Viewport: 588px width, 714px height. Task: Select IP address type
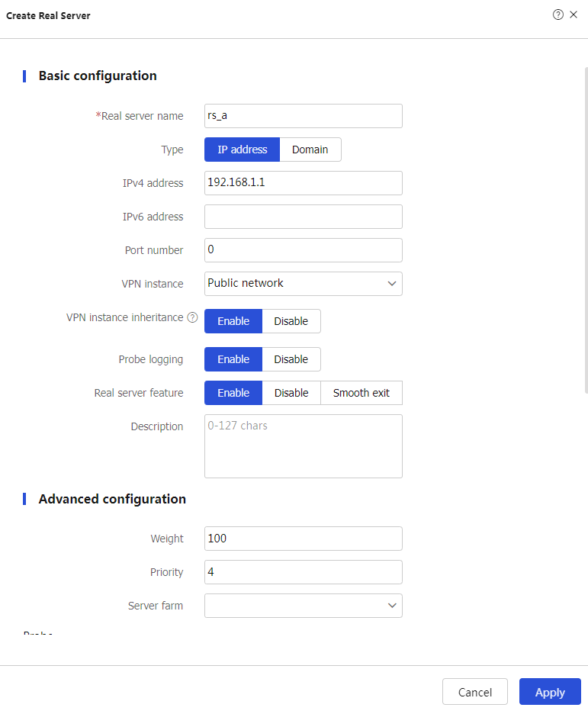[243, 150]
